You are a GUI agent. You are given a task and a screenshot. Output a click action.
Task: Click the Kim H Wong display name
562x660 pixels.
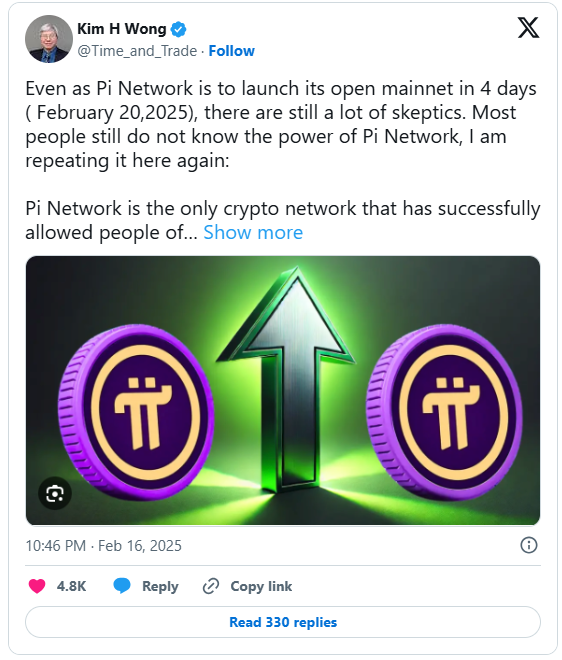coord(122,29)
